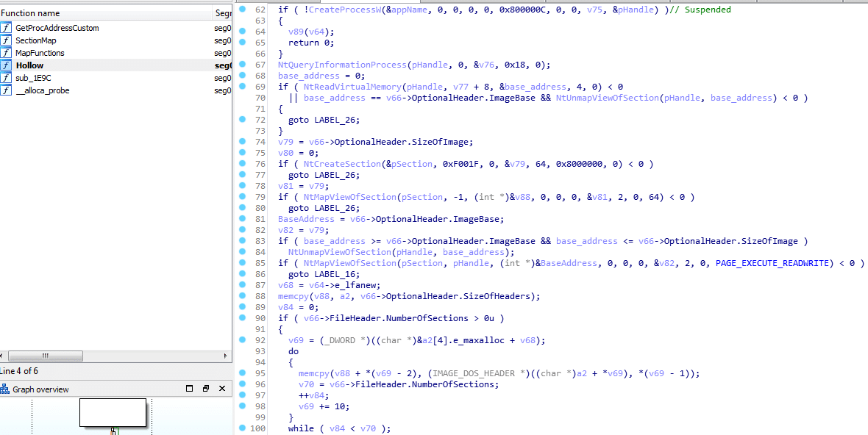Toggle breakpoint dot on line 100
Viewport: 868px width, 435px height.
coord(243,428)
